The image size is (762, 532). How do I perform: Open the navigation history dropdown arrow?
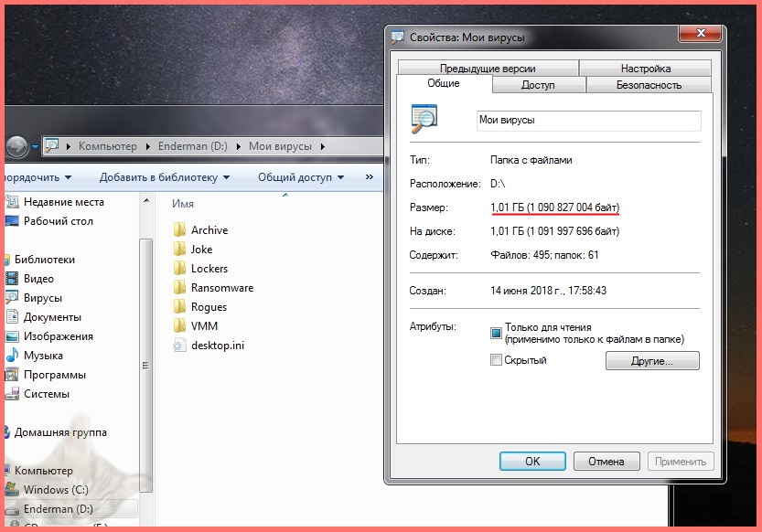[x=35, y=146]
